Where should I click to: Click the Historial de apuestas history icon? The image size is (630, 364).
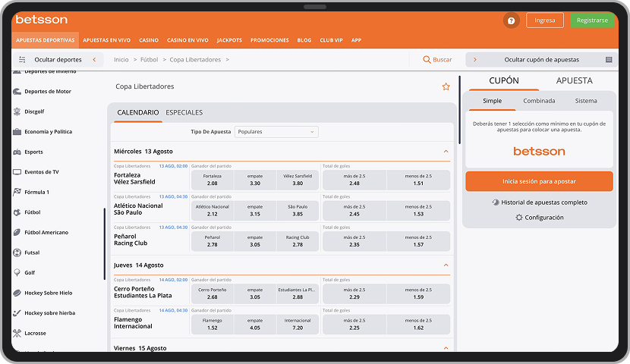click(496, 202)
